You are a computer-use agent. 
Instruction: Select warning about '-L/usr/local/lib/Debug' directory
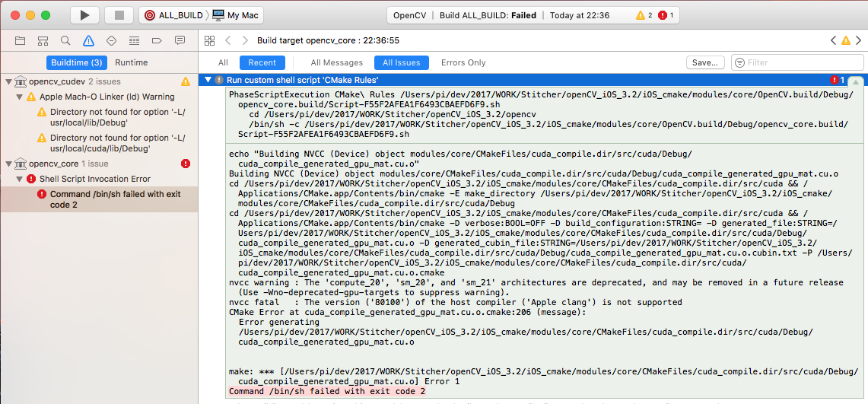pos(117,117)
